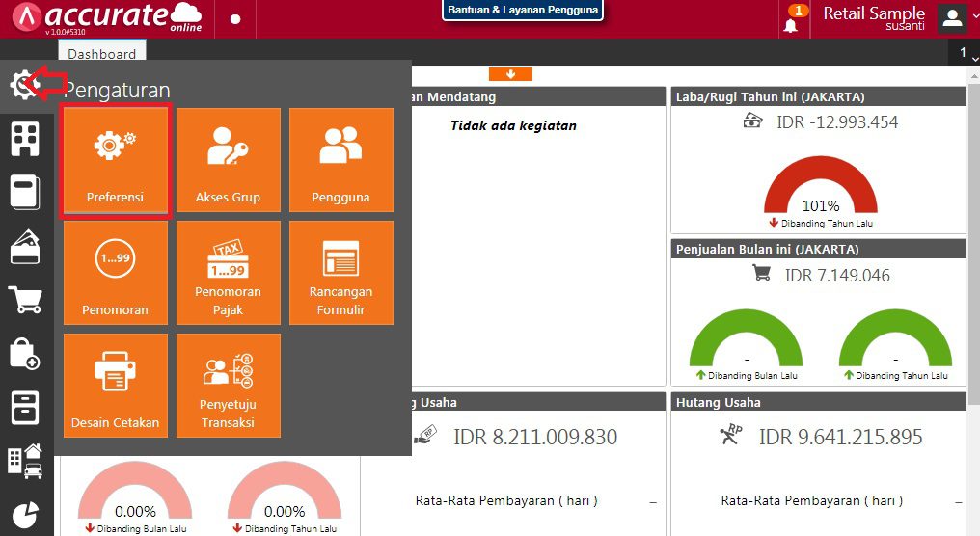Open the Desain Cetakan tile
The width and height of the screenshot is (980, 536).
tap(116, 386)
